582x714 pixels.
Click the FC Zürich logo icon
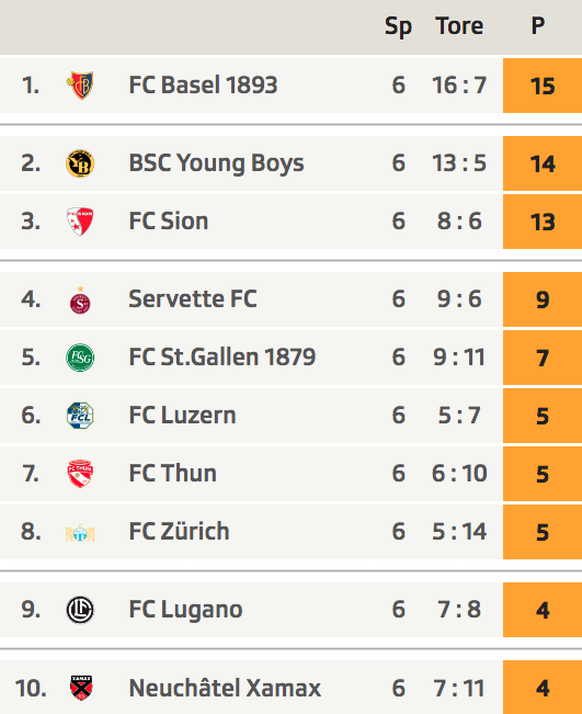click(x=80, y=532)
